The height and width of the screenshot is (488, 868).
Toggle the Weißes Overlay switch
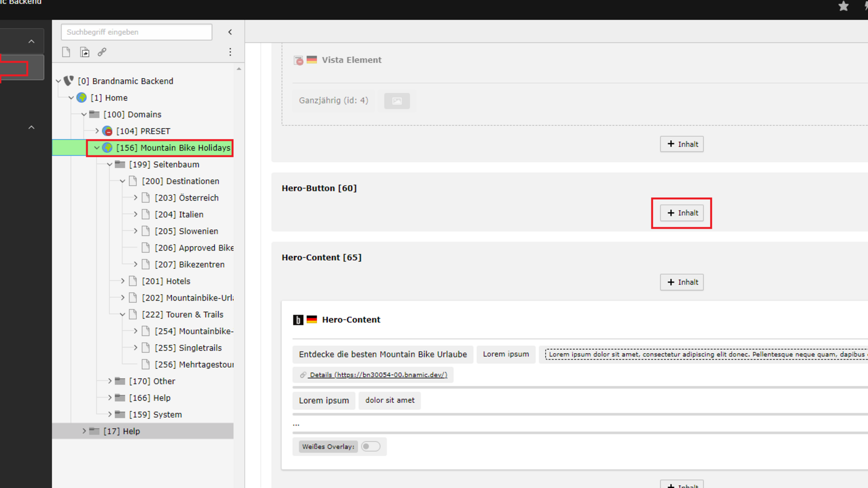pyautogui.click(x=370, y=446)
